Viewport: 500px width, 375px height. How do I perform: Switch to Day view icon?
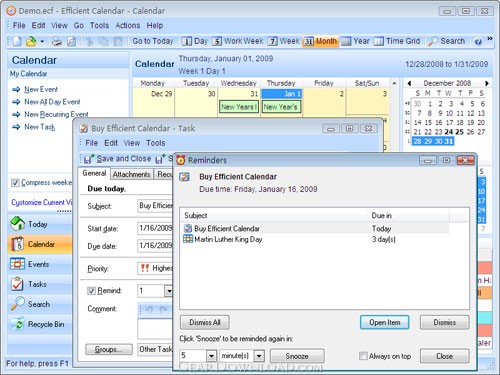click(187, 41)
